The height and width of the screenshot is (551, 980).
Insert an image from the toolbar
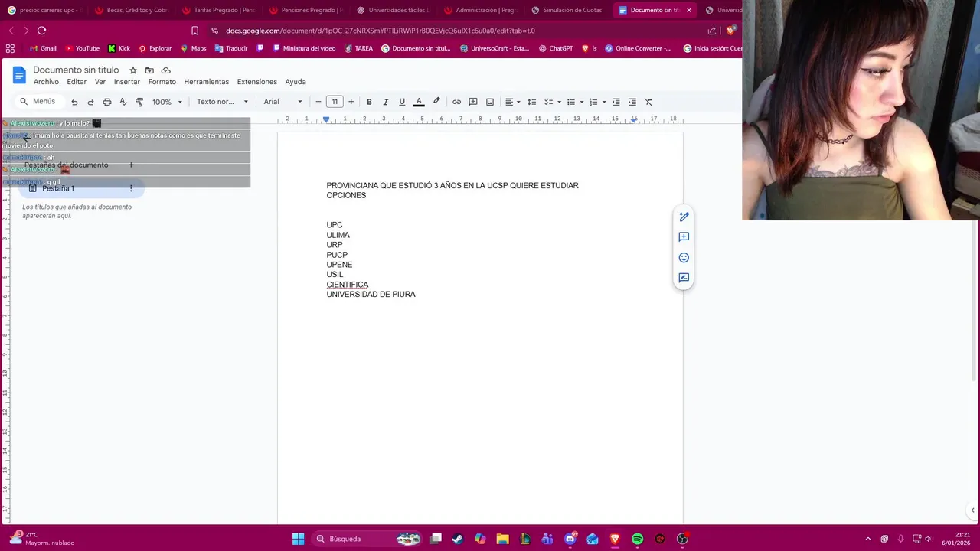(x=490, y=102)
